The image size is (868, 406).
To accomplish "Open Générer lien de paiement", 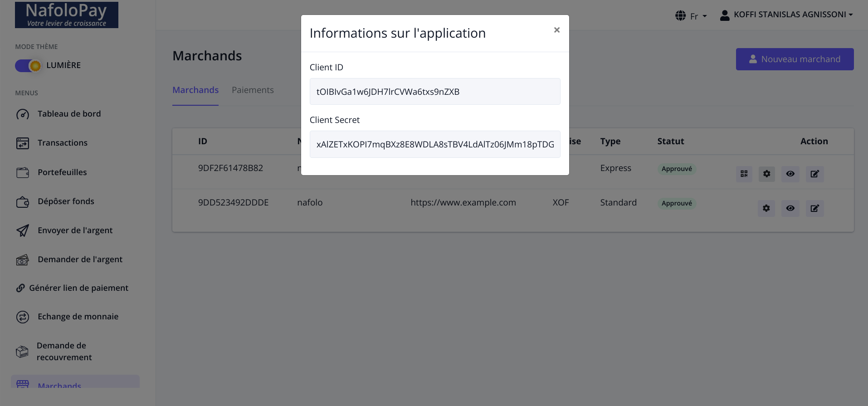I will coord(78,288).
